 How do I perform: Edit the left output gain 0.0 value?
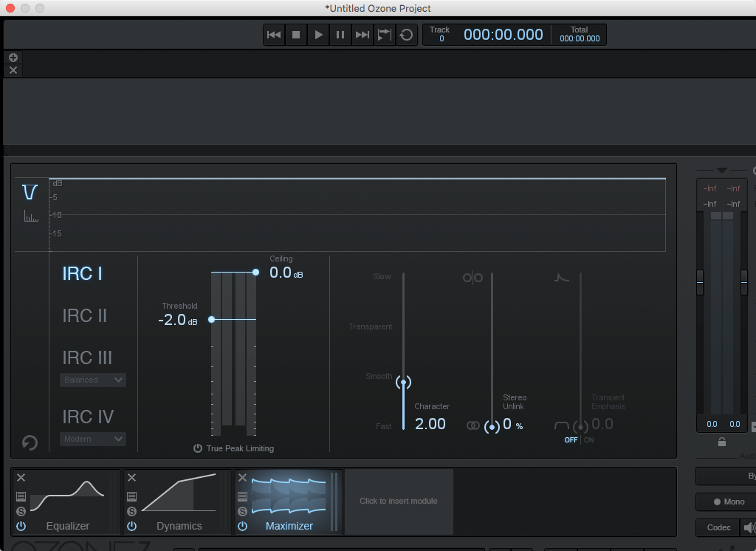click(712, 424)
